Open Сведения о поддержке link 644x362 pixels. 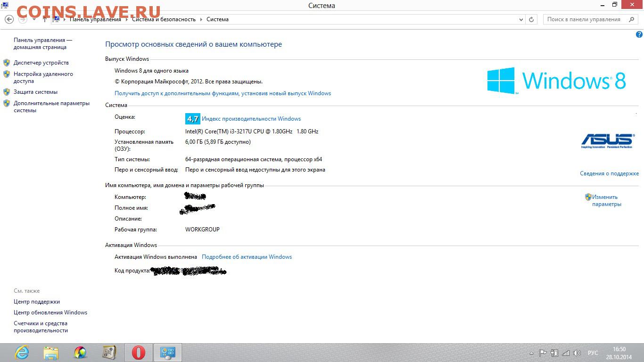[x=609, y=173]
